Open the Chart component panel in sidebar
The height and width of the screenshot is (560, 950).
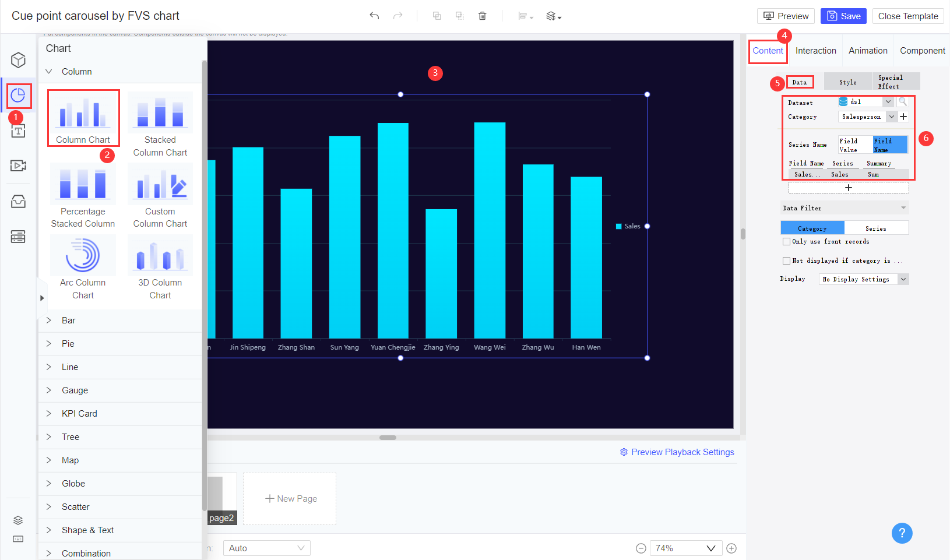[x=18, y=96]
